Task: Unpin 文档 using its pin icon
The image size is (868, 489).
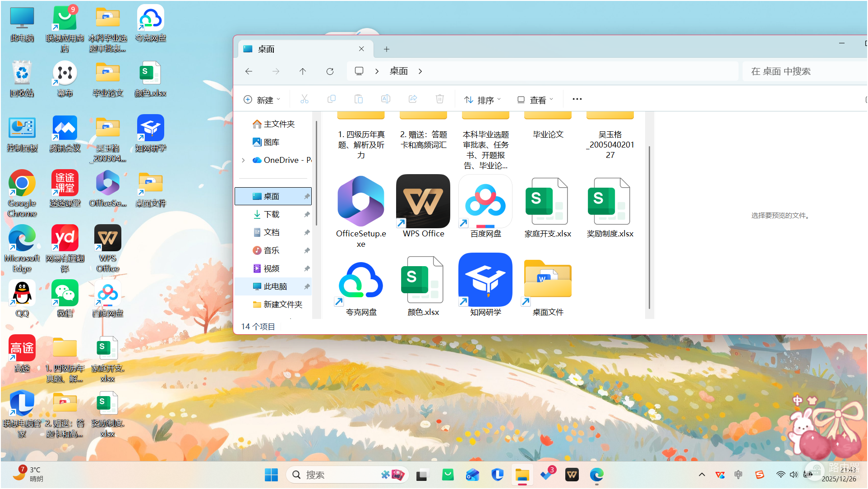Action: (307, 232)
